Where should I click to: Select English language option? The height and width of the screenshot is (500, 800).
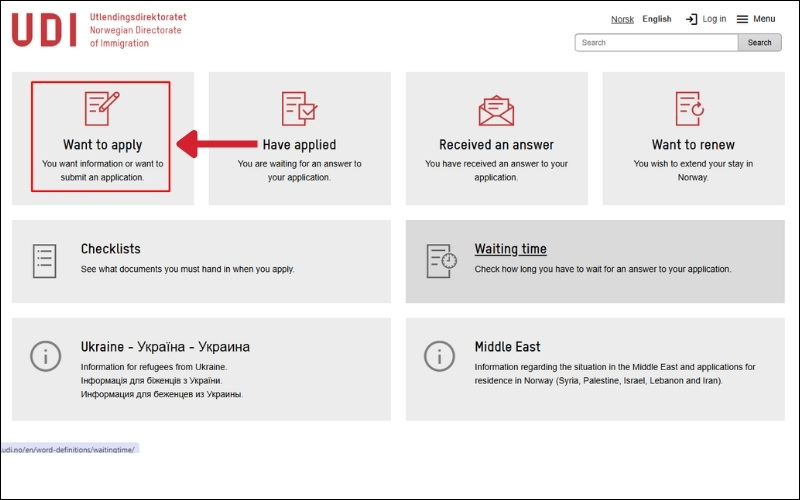(657, 19)
